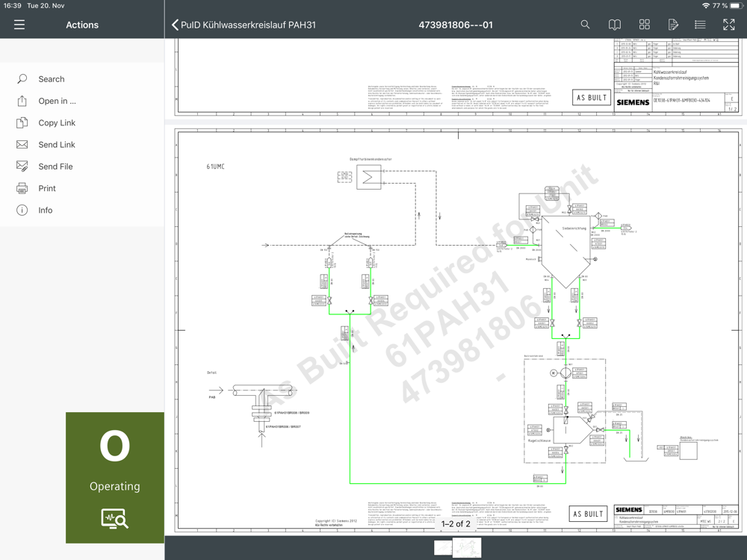Click the printer icon
The image size is (747, 560).
coord(22,189)
